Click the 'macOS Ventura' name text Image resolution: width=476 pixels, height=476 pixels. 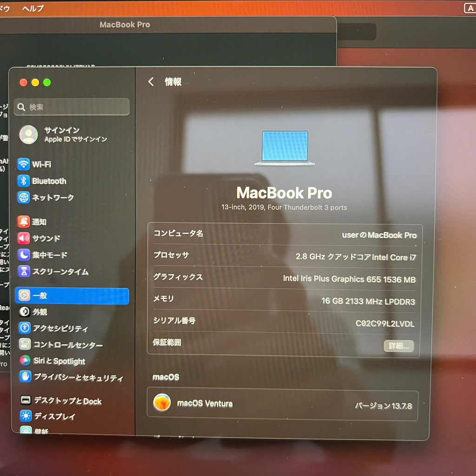tap(205, 403)
